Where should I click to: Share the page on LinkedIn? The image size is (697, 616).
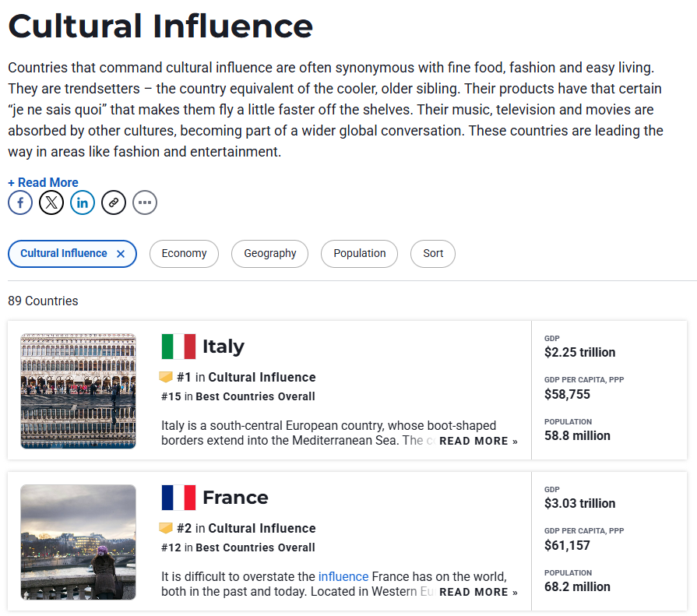click(83, 203)
